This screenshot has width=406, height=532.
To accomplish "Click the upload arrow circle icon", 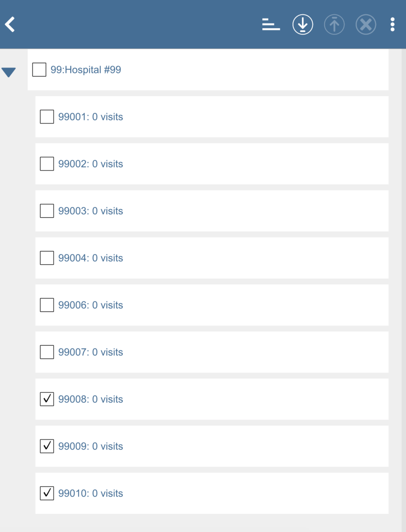I will click(x=334, y=24).
